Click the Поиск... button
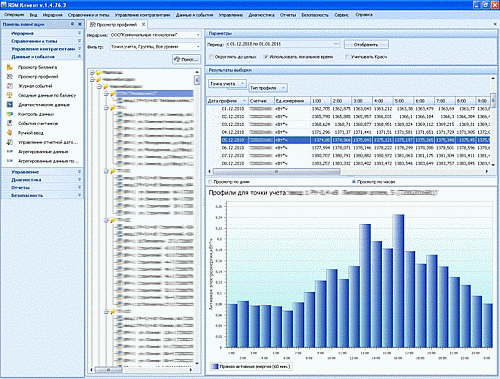500x379 pixels. click(x=186, y=59)
